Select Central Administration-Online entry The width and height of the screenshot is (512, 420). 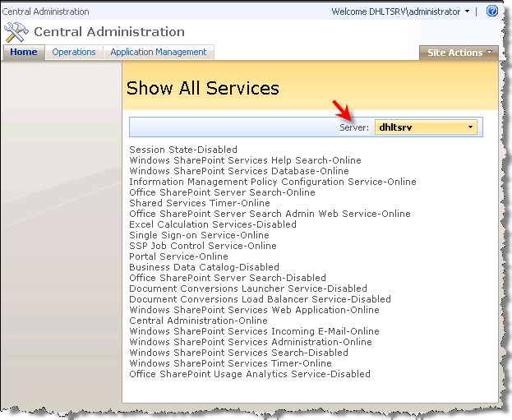click(199, 321)
